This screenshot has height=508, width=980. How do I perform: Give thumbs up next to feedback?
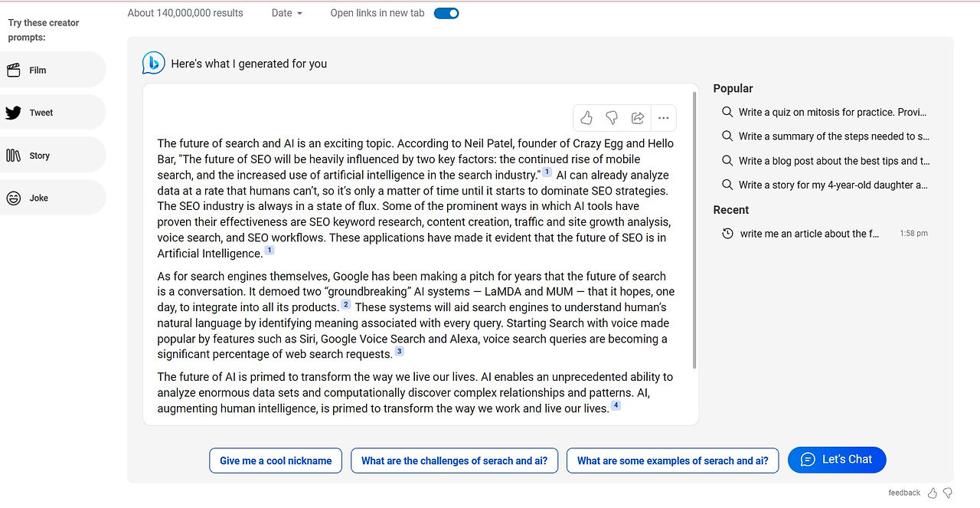tap(933, 493)
